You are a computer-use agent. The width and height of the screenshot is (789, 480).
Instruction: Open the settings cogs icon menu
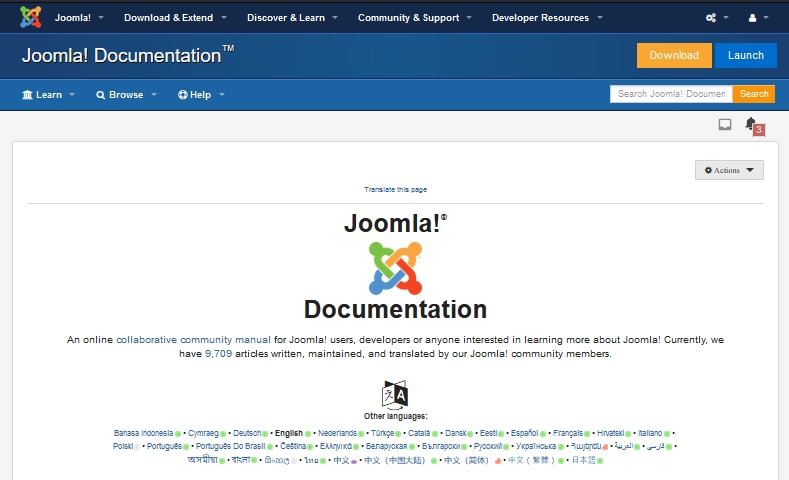(x=716, y=18)
